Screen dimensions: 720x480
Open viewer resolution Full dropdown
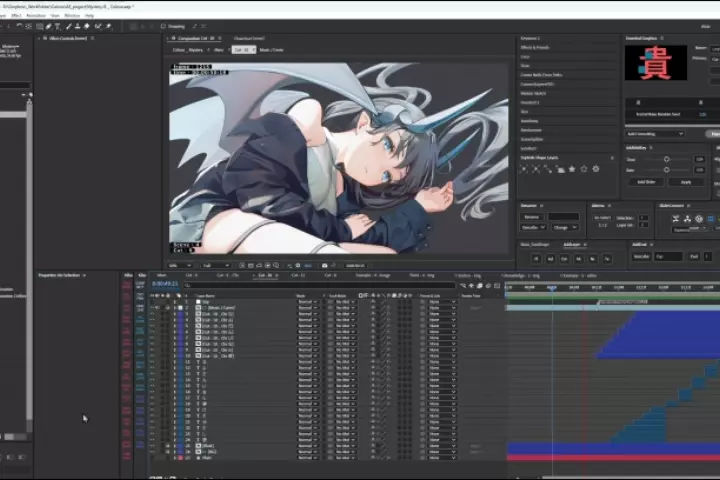(x=215, y=265)
